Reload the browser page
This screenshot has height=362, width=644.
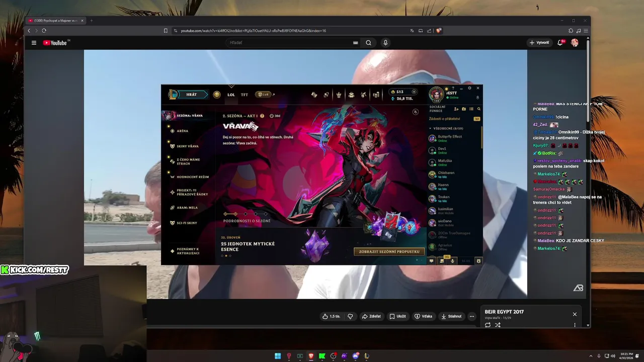[44, 31]
